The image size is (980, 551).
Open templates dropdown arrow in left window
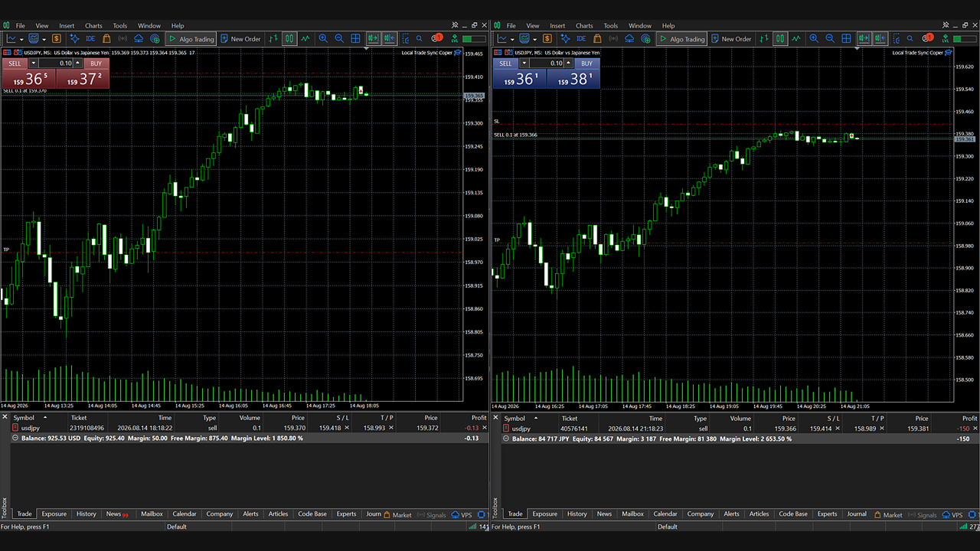pyautogui.click(x=44, y=39)
